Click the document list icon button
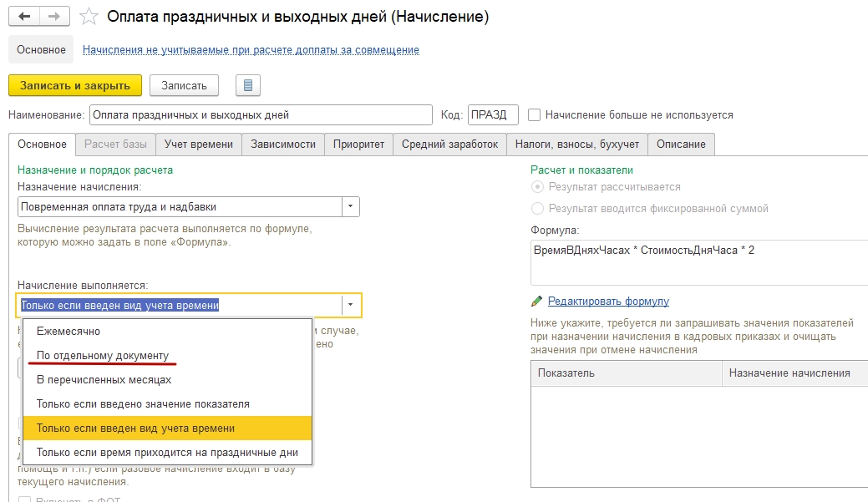 (x=248, y=85)
